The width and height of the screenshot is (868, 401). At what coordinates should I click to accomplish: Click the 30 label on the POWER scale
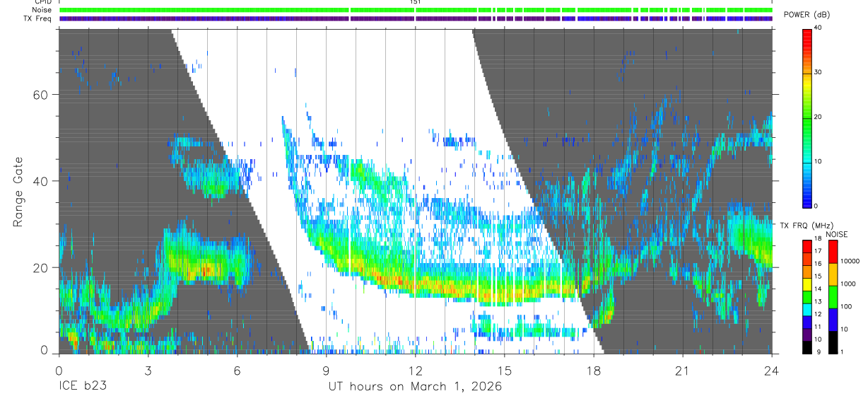point(818,72)
